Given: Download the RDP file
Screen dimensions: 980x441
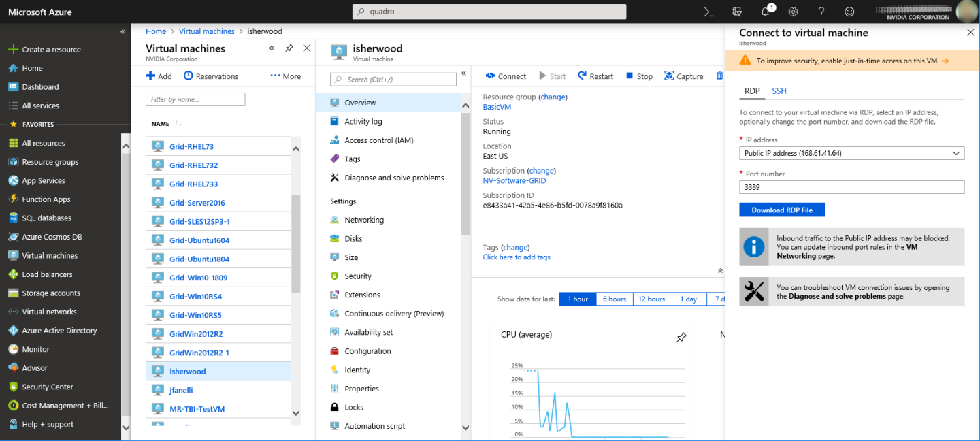Looking at the screenshot, I should tap(781, 210).
